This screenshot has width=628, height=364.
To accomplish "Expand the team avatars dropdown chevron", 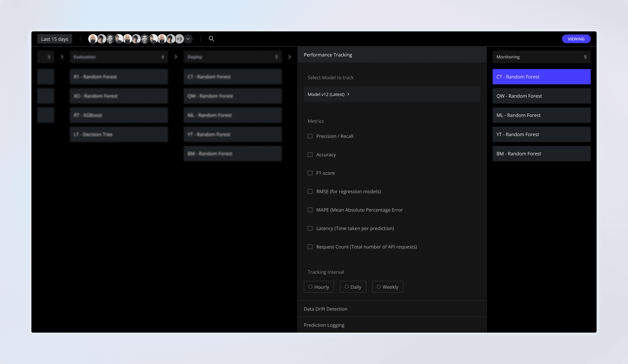I will [x=188, y=39].
